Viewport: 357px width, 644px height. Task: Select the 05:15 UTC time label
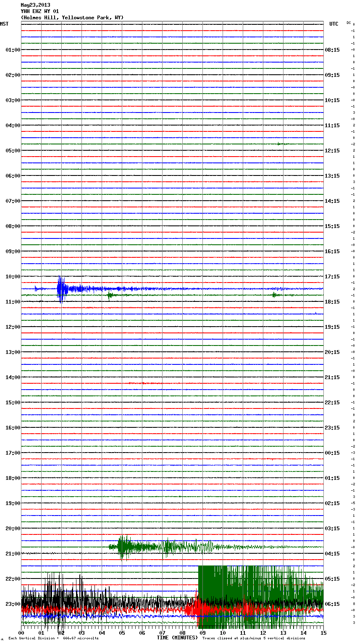pos(332,579)
